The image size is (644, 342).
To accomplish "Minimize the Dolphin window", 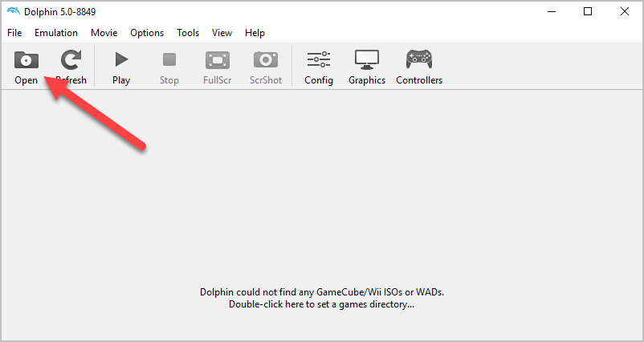I will point(551,11).
